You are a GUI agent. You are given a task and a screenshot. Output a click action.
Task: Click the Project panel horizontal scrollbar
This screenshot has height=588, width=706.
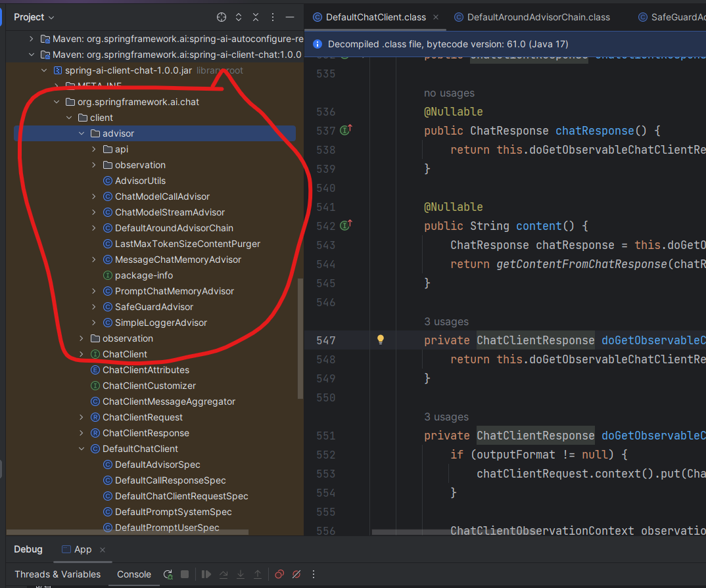click(x=128, y=531)
